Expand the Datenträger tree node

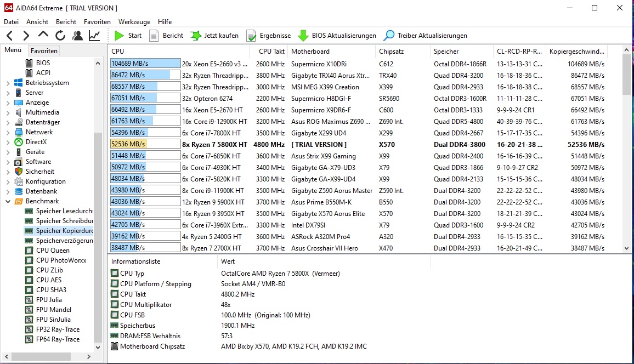(8, 122)
